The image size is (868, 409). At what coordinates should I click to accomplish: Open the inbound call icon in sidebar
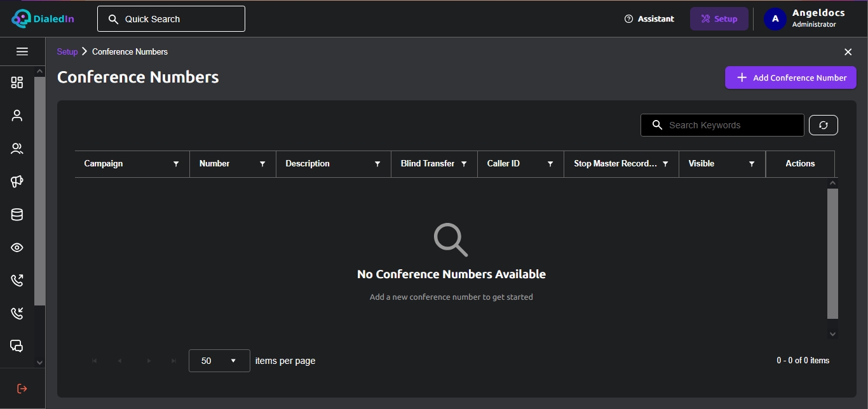pos(17,313)
